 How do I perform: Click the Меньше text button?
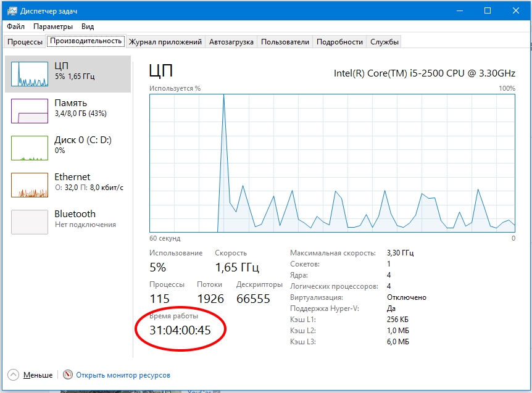point(38,375)
